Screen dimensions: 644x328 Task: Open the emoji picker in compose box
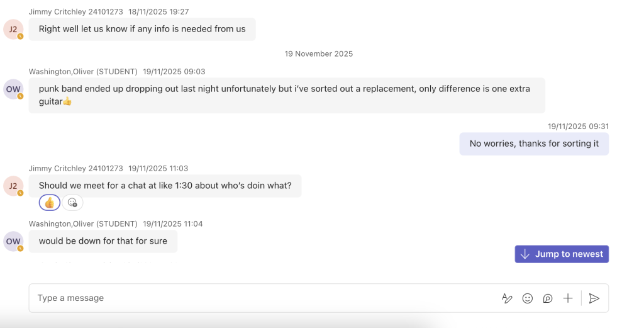click(528, 298)
